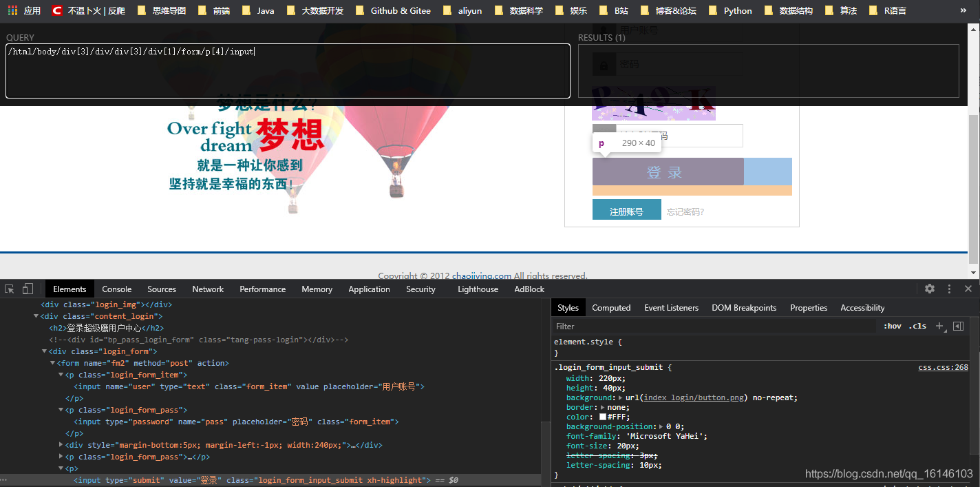Open the chaojiying.com footer link
The image size is (980, 487).
pyautogui.click(x=482, y=276)
